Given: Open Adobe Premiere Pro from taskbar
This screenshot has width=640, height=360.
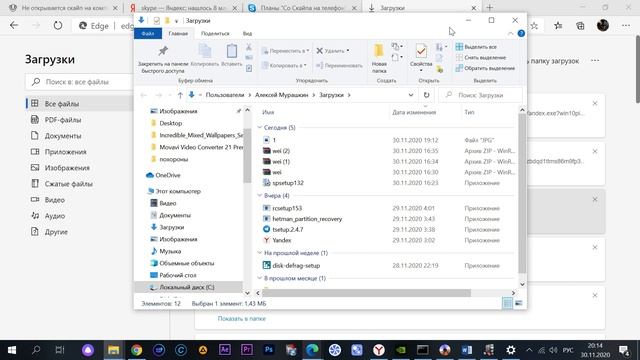Looking at the screenshot, I should click(247, 350).
